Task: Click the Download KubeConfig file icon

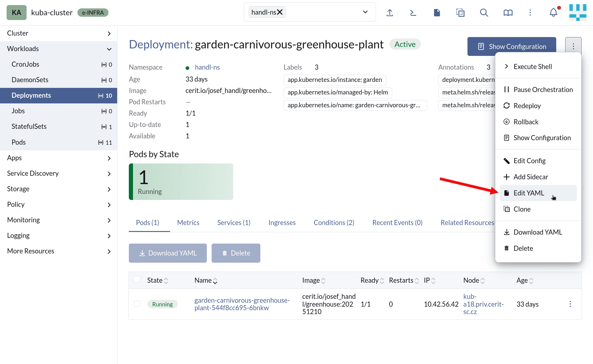Action: point(437,13)
